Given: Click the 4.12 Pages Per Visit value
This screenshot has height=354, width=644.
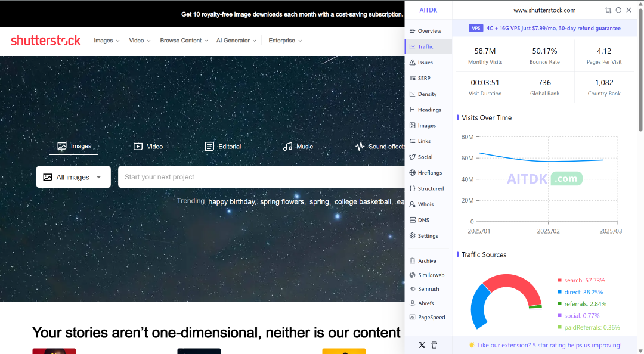Looking at the screenshot, I should coord(604,51).
